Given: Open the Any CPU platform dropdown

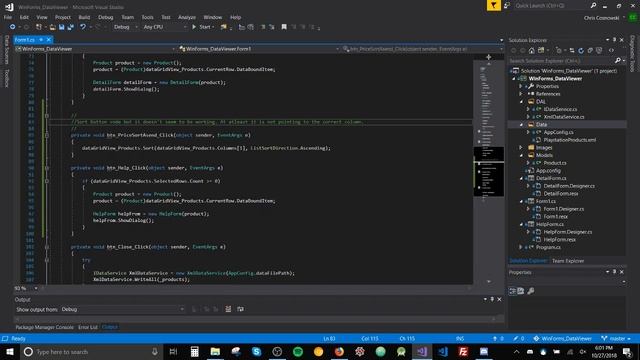Looking at the screenshot, I should tap(165, 27).
